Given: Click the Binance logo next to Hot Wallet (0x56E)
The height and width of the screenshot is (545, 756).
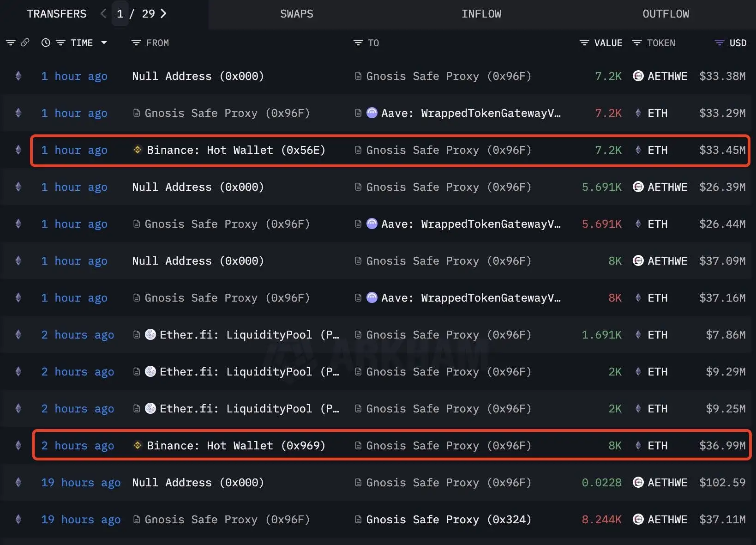Looking at the screenshot, I should click(137, 150).
